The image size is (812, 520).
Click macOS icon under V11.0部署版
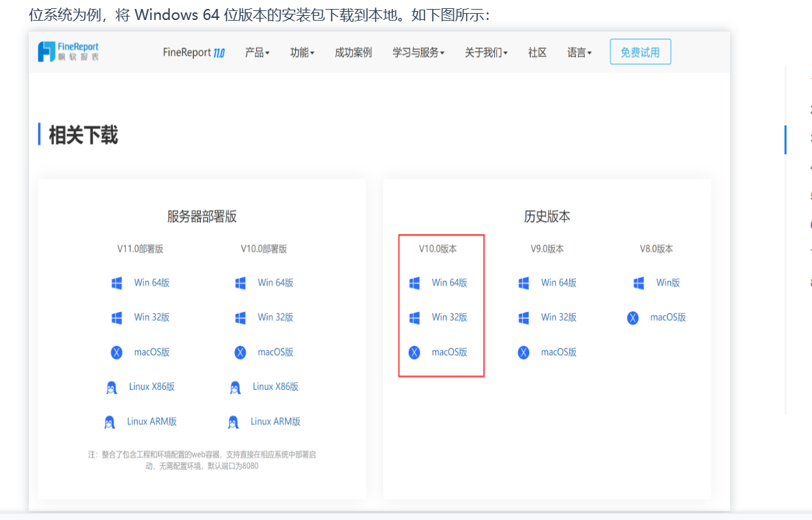(x=116, y=353)
